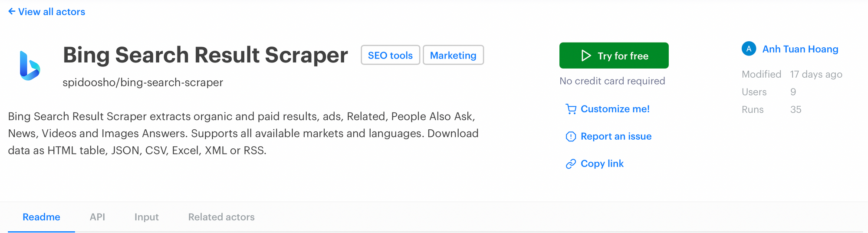Open the Readme tab
This screenshot has height=233, width=868.
pos(41,217)
